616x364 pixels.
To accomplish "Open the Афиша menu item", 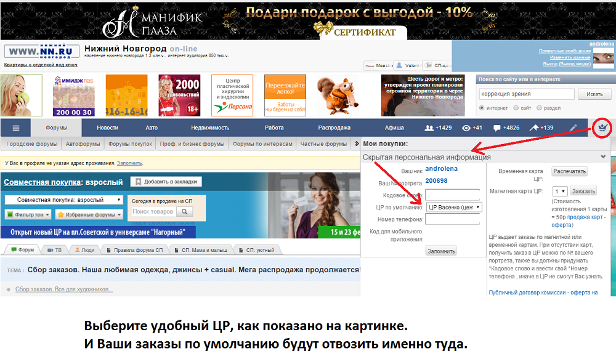I will point(394,127).
